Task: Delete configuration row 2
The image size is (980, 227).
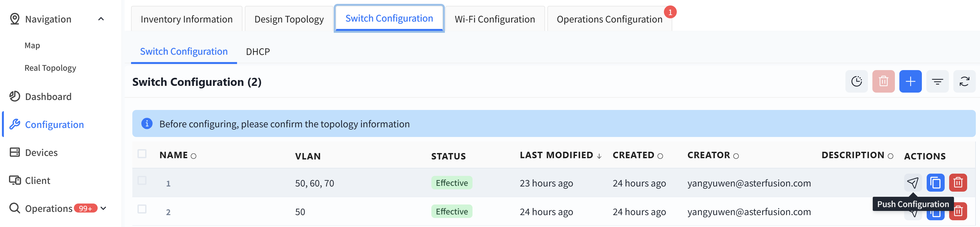Action: (x=958, y=211)
